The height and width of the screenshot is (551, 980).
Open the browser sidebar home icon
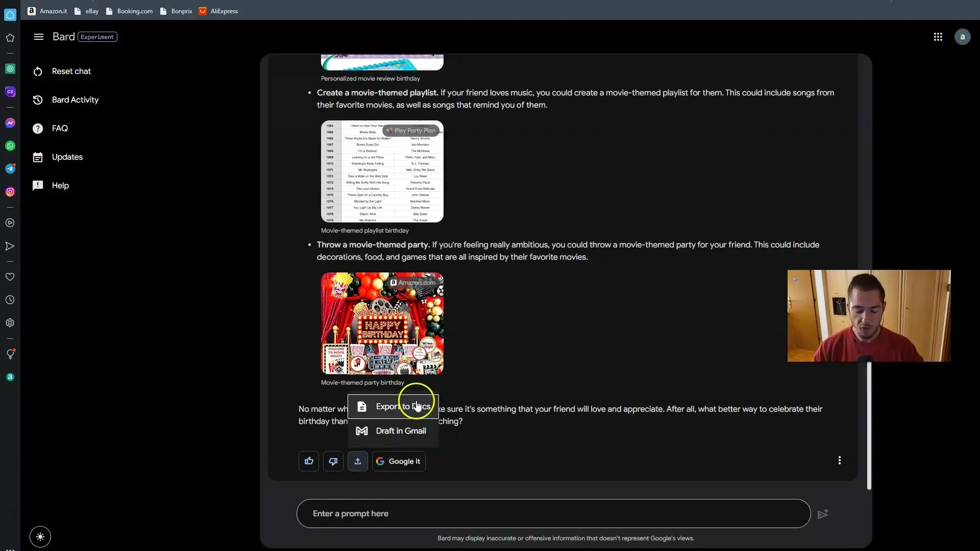pos(10,15)
